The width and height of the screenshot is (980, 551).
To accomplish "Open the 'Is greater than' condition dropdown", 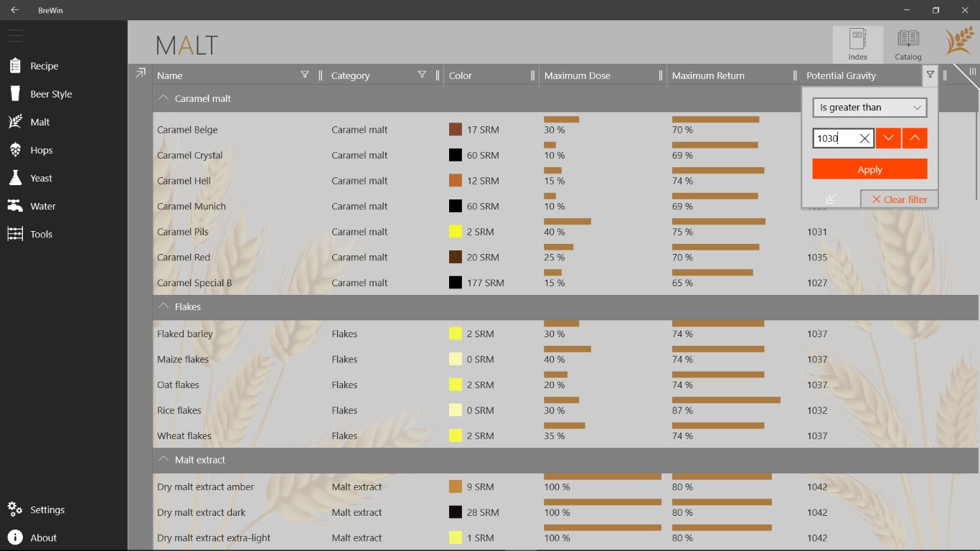I will click(x=870, y=108).
